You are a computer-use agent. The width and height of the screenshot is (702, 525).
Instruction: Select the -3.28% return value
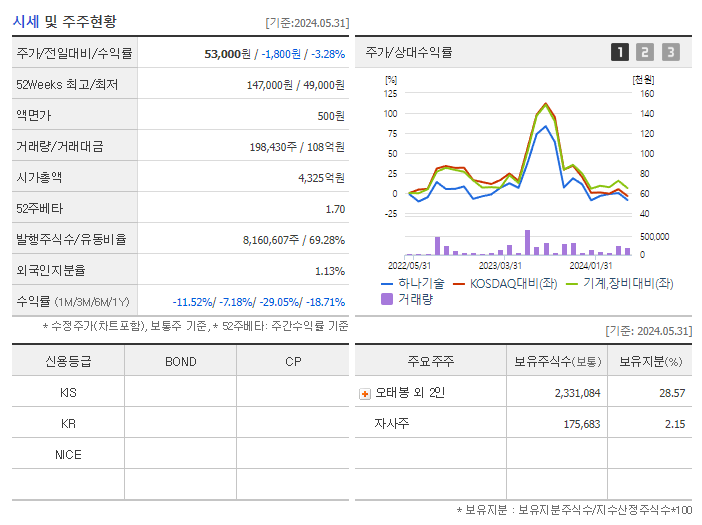328,54
